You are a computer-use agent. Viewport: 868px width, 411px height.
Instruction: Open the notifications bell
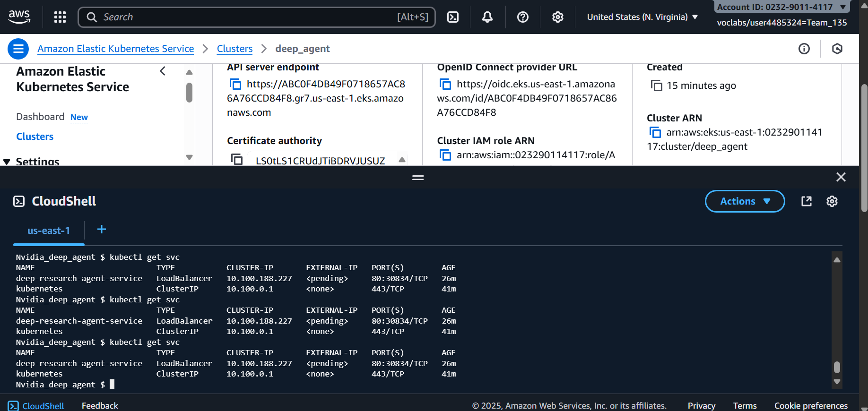coord(487,17)
